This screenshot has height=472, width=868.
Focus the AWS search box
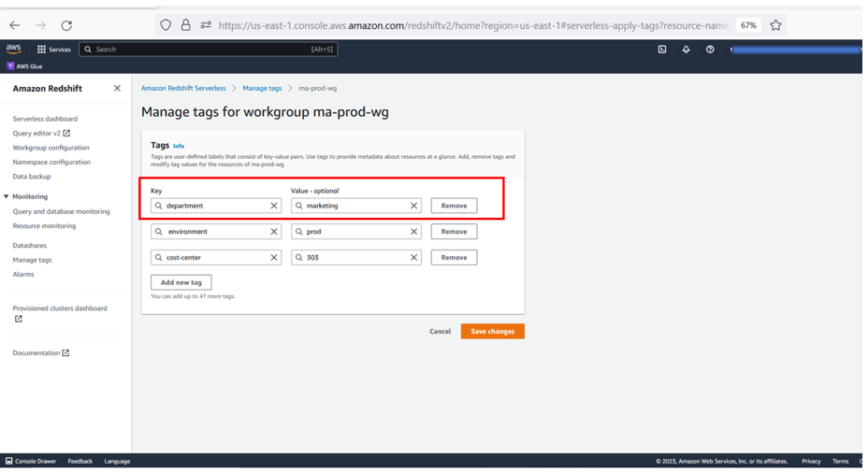[x=209, y=50]
